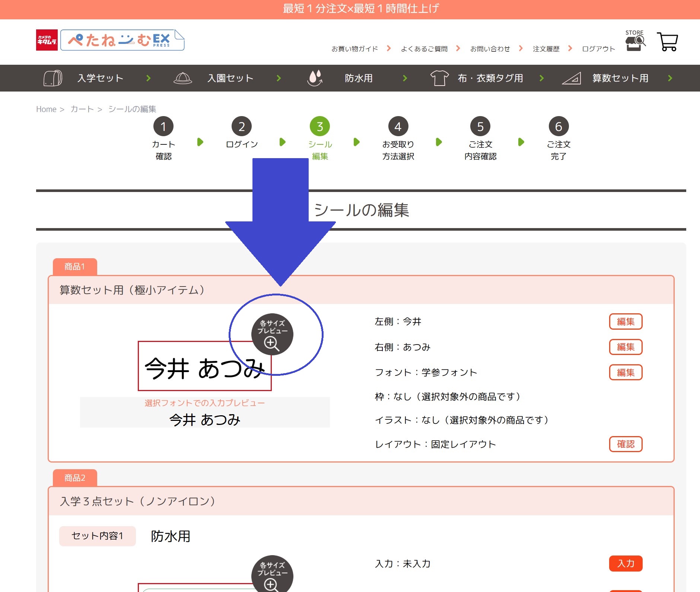Click the set-square icon beside 算数セット用
The image size is (700, 592).
click(x=571, y=79)
